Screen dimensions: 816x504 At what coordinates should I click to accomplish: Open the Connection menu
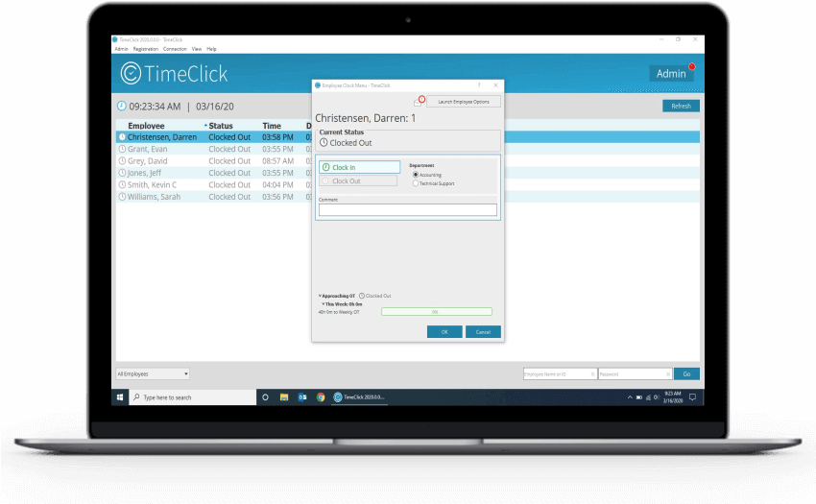click(x=175, y=48)
